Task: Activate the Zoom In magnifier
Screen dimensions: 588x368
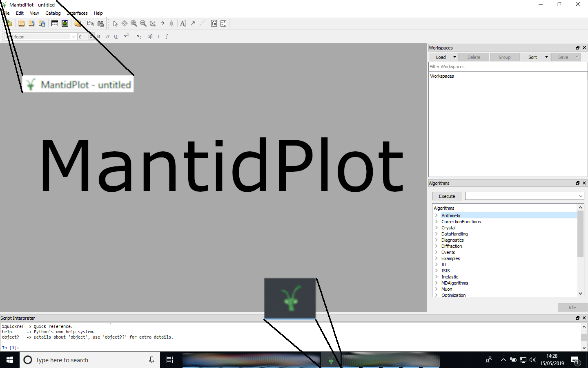Action: pyautogui.click(x=134, y=24)
